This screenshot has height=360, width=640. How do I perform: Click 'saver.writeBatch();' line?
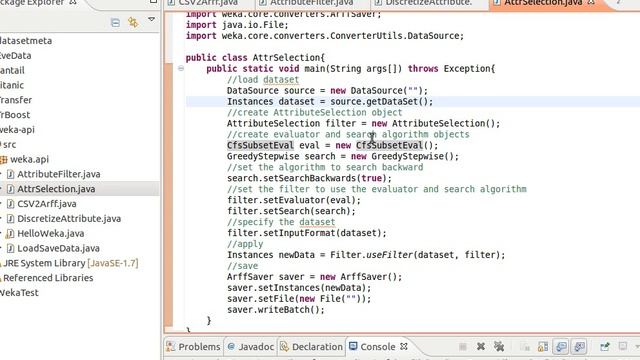point(276,310)
